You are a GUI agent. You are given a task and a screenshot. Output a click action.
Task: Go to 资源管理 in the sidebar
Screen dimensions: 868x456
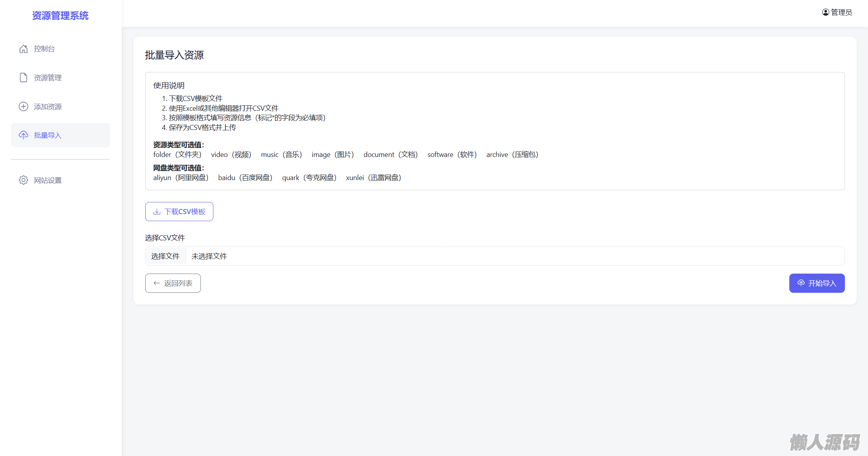48,78
